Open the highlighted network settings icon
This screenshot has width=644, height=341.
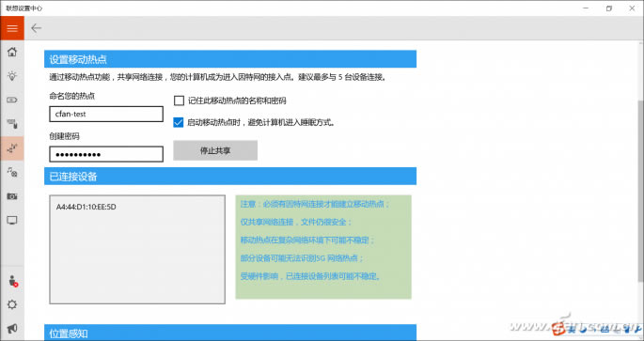pos(12,148)
